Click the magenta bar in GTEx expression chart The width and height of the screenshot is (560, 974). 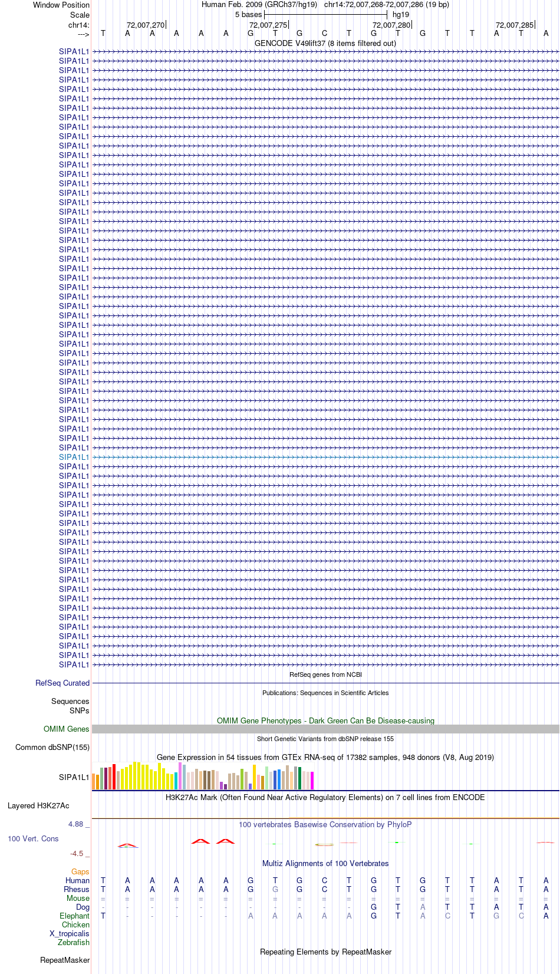tap(312, 781)
